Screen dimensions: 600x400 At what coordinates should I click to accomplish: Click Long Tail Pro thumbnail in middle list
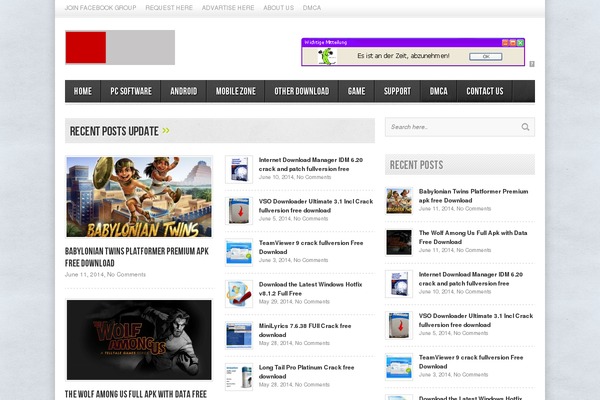click(x=239, y=377)
